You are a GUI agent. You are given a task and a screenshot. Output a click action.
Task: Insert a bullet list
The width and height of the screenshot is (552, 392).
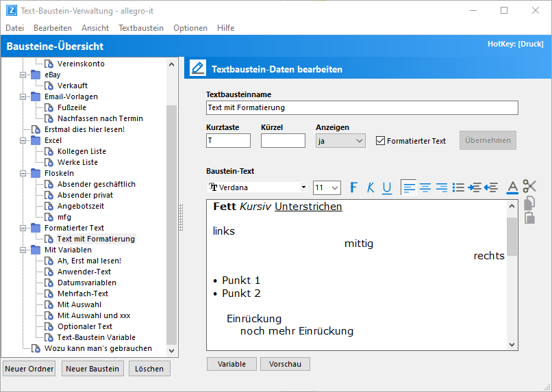coord(458,187)
